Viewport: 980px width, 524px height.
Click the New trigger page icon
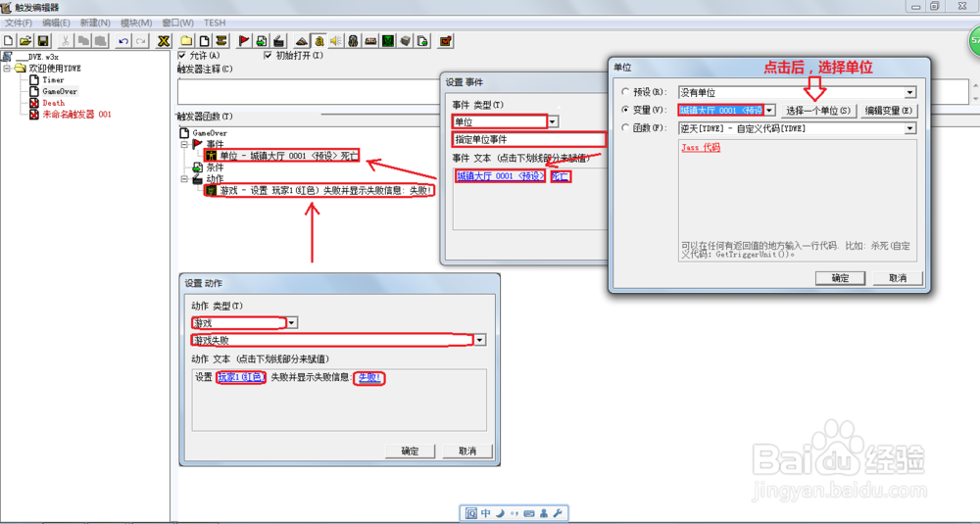(204, 41)
